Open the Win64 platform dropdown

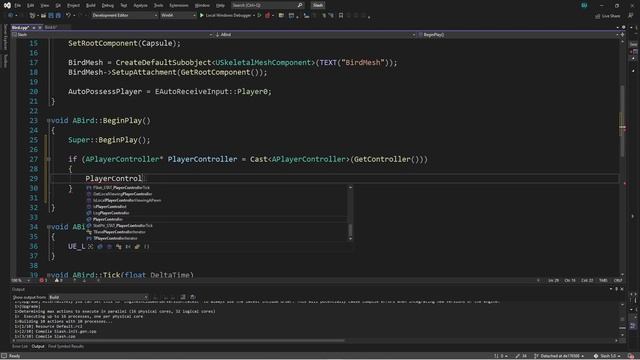coord(178,16)
